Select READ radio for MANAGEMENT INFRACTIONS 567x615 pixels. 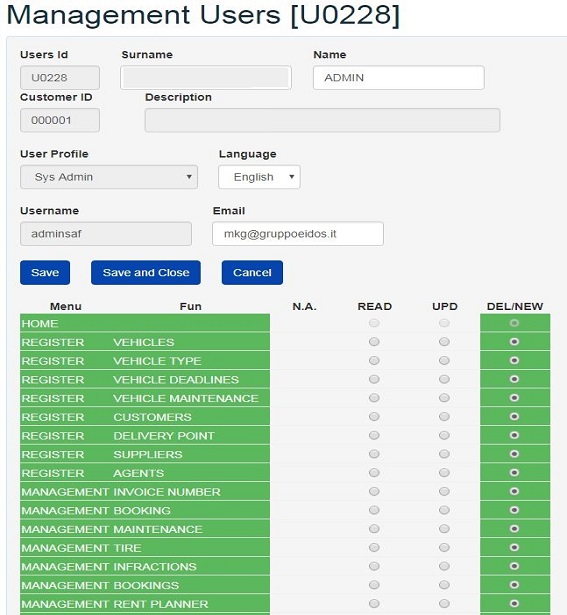[x=374, y=566]
